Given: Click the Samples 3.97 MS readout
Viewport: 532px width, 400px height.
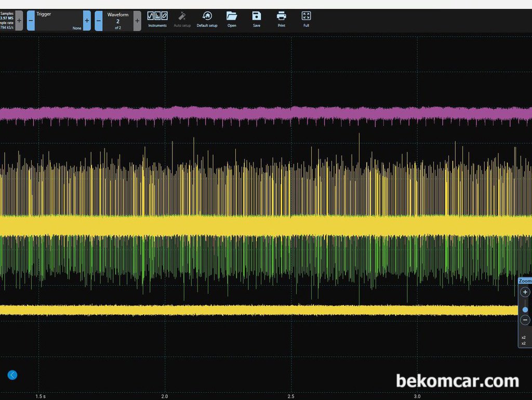Looking at the screenshot, I should pyautogui.click(x=7, y=16).
